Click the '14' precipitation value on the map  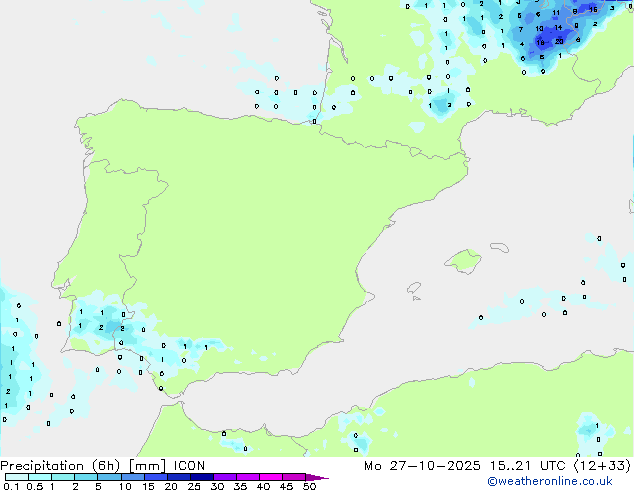pyautogui.click(x=558, y=27)
